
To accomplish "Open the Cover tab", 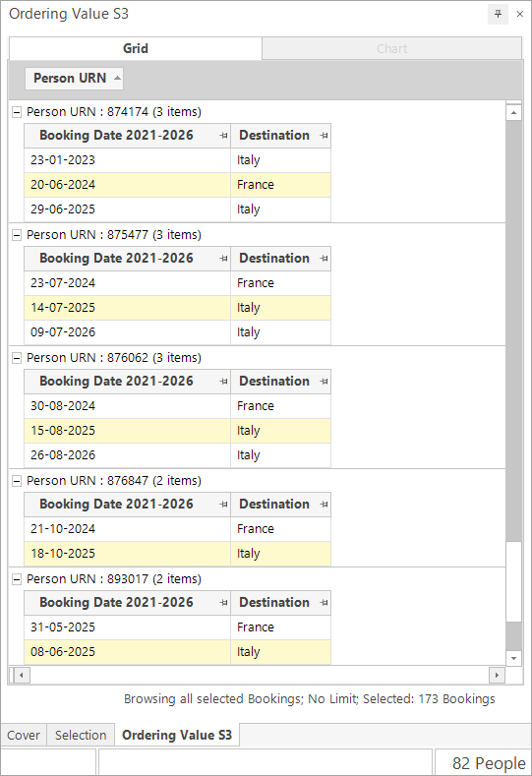I will (x=24, y=735).
